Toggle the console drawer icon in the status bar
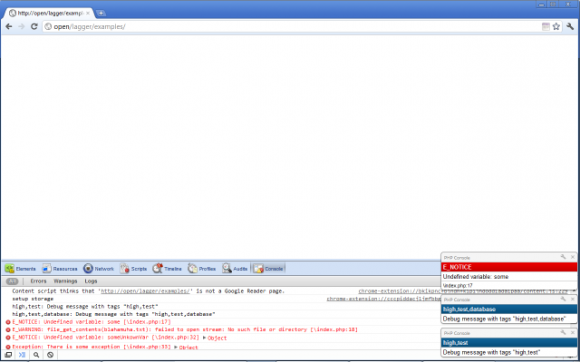Viewport: 580px width, 362px height. coord(22,355)
